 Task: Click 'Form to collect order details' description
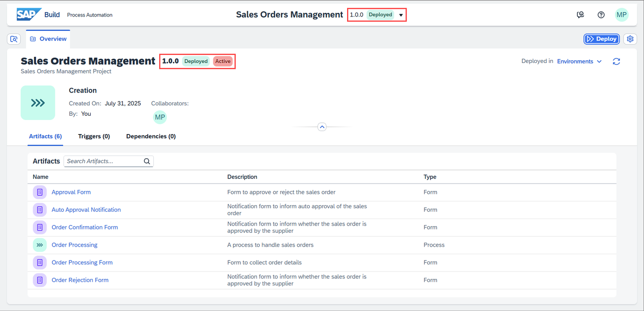click(264, 262)
